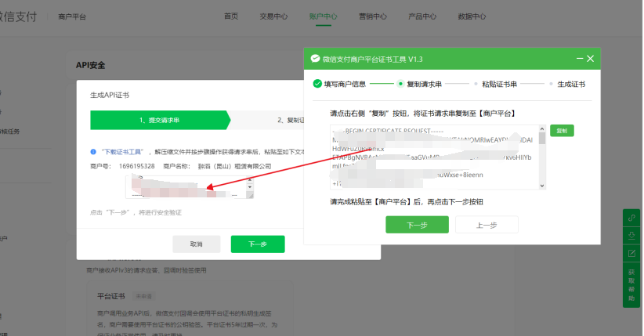Click the down arrow of the web dialog text area

[x=250, y=187]
